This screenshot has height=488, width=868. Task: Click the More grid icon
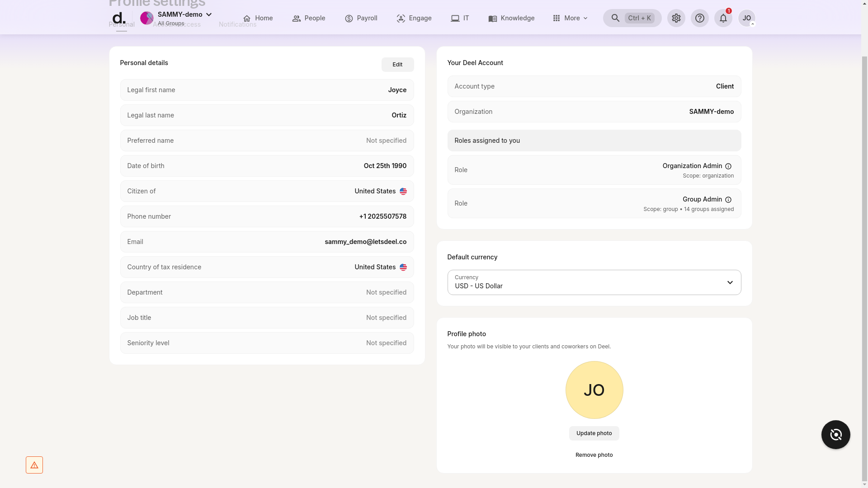click(x=557, y=18)
